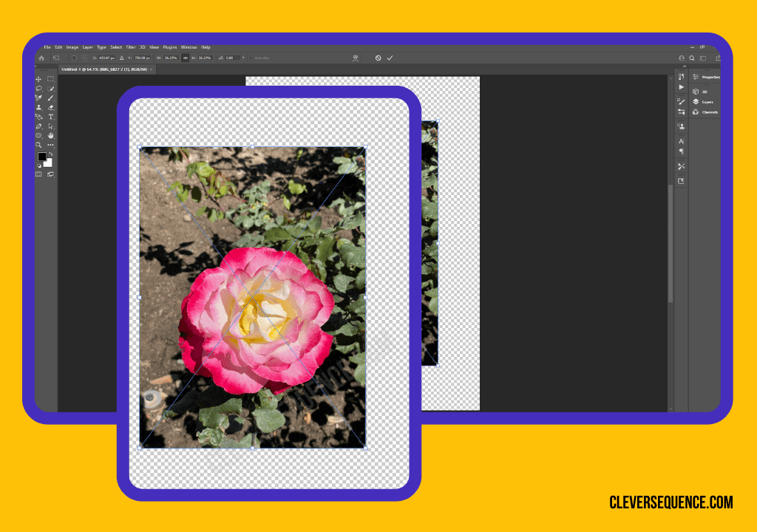757x532 pixels.
Task: Activate the Brush tool
Action: click(50, 98)
